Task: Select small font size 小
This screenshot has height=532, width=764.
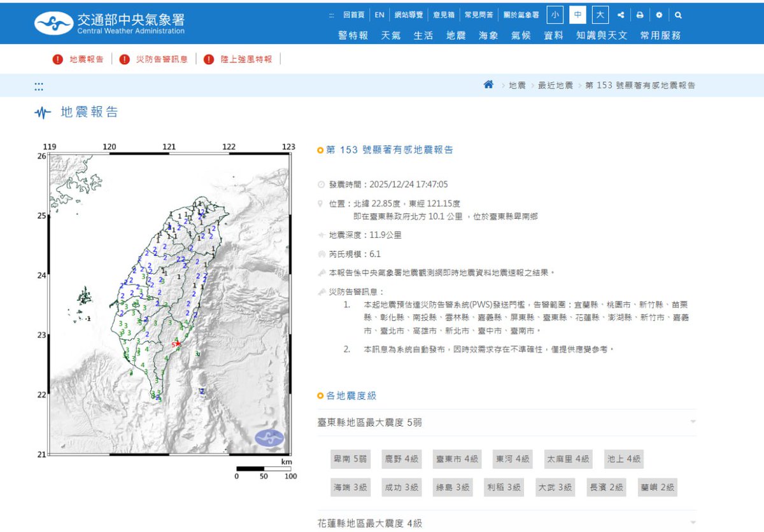Action: coord(555,15)
